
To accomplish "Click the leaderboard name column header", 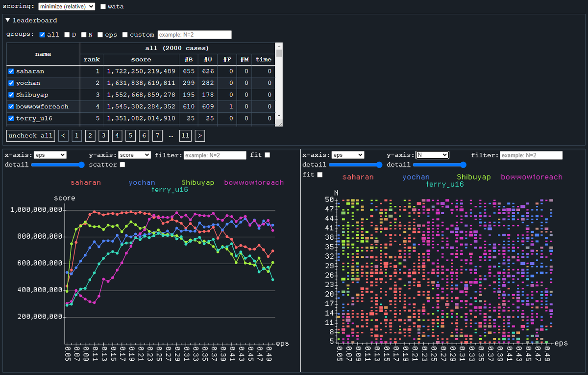I will tap(43, 54).
